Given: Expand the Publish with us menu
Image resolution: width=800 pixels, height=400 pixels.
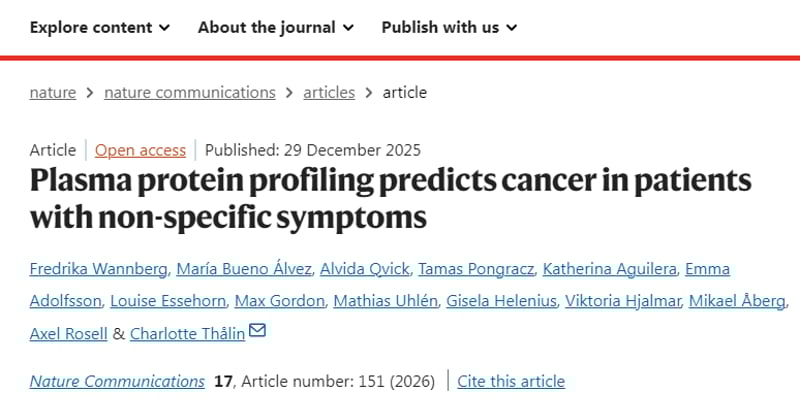Looking at the screenshot, I should pos(449,27).
